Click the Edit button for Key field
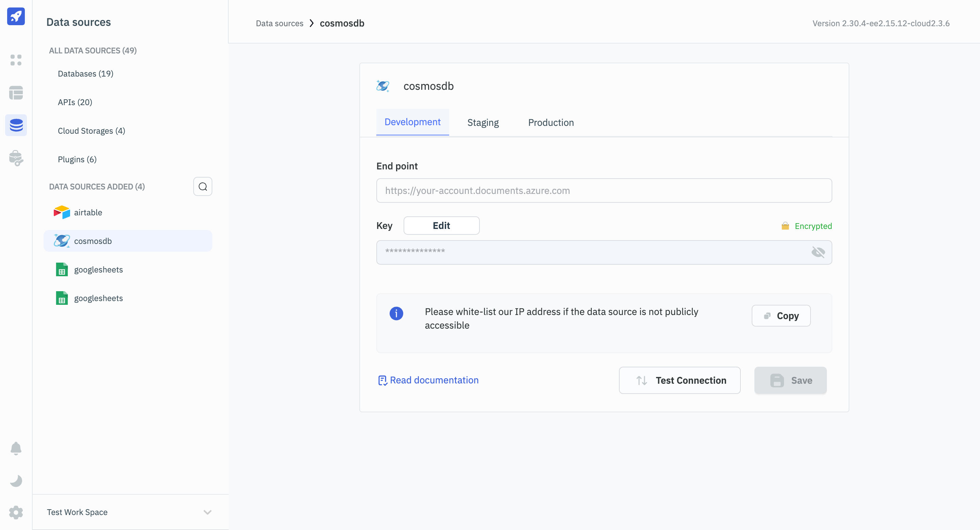Viewport: 980px width, 530px height. click(x=441, y=225)
